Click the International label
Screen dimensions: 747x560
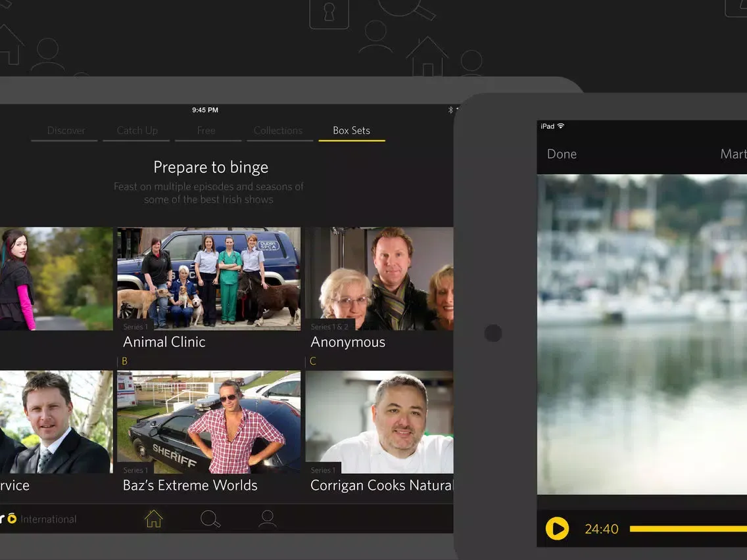(49, 519)
